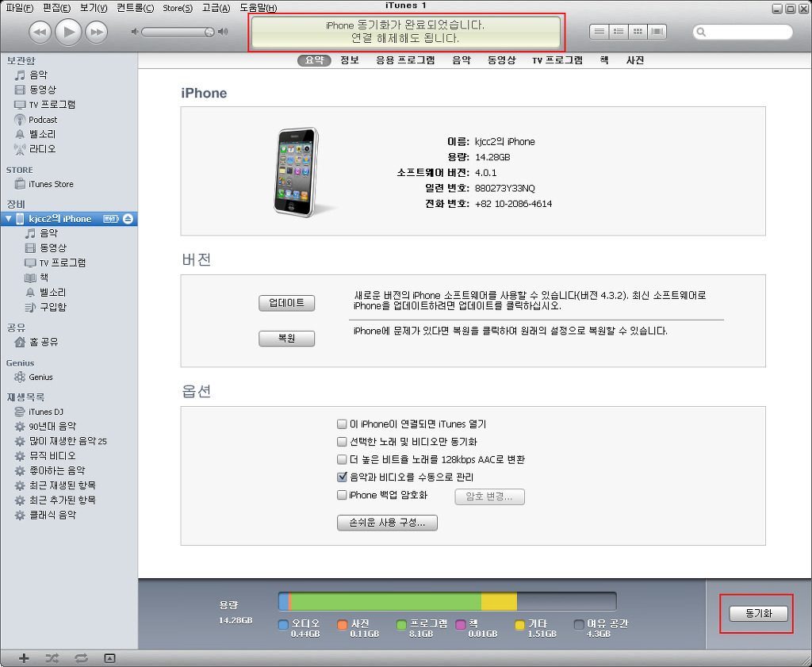Enable 이 iPhone이 연결되면 iTunes 열기

342,424
